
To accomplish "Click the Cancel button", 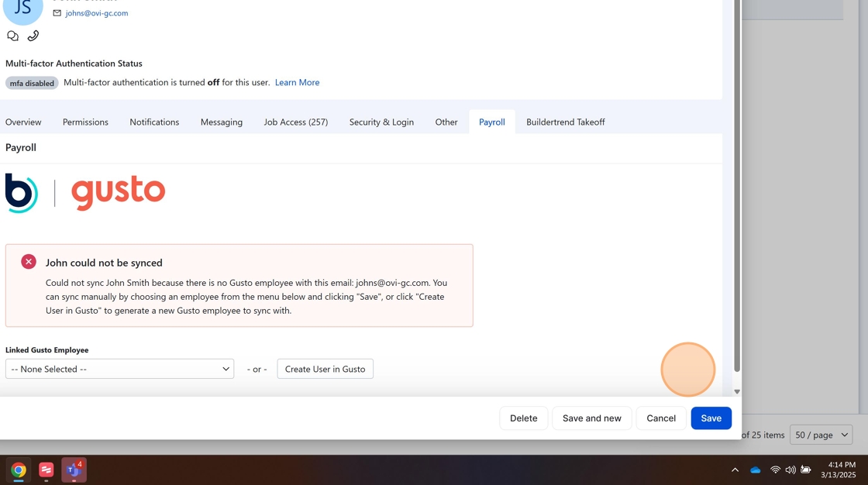I will pyautogui.click(x=661, y=418).
